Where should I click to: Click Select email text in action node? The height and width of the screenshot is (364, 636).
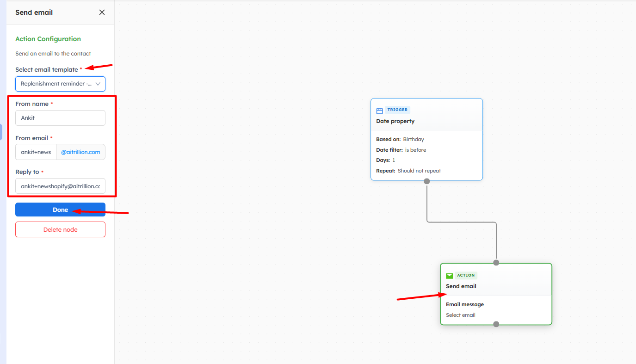(x=461, y=315)
